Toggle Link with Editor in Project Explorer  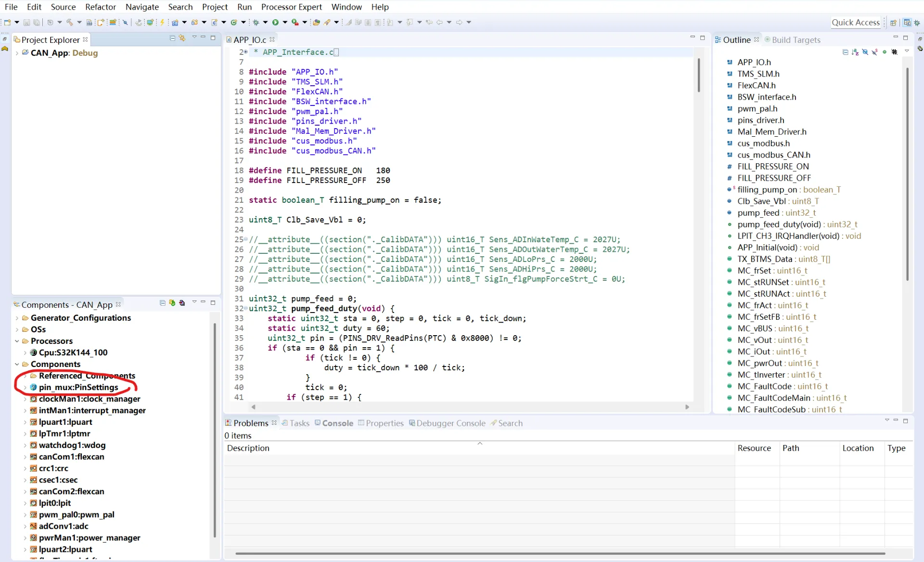coord(182,38)
